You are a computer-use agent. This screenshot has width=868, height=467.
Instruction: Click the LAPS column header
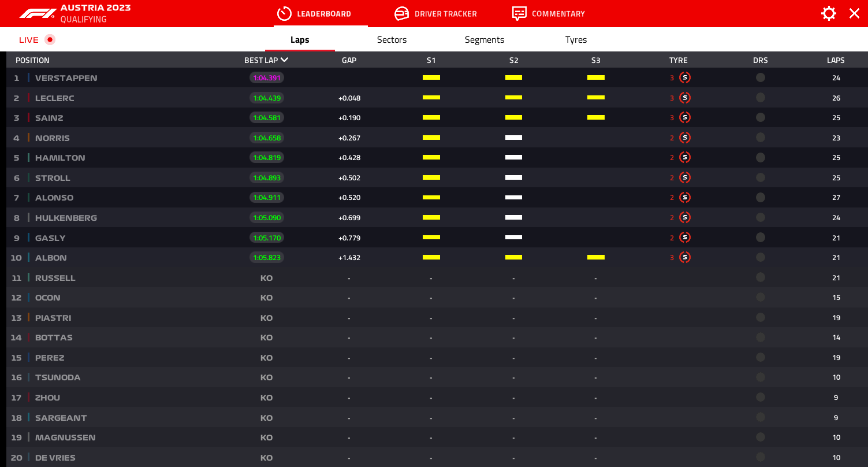[836, 60]
